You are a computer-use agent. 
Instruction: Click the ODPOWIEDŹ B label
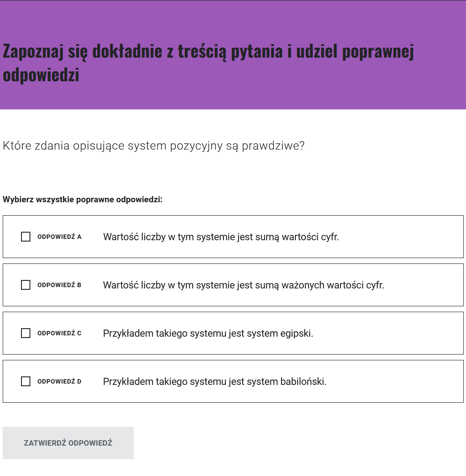coord(59,285)
